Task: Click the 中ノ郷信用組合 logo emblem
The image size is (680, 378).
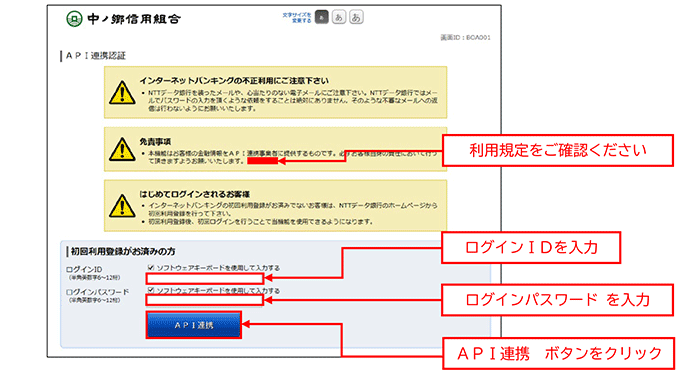Action: (74, 19)
